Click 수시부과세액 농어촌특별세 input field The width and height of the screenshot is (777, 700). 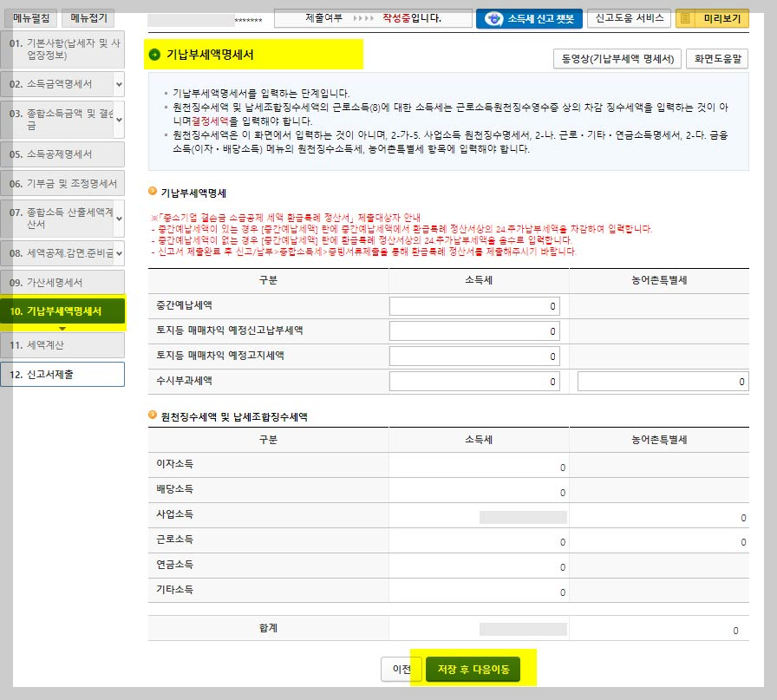(x=663, y=382)
